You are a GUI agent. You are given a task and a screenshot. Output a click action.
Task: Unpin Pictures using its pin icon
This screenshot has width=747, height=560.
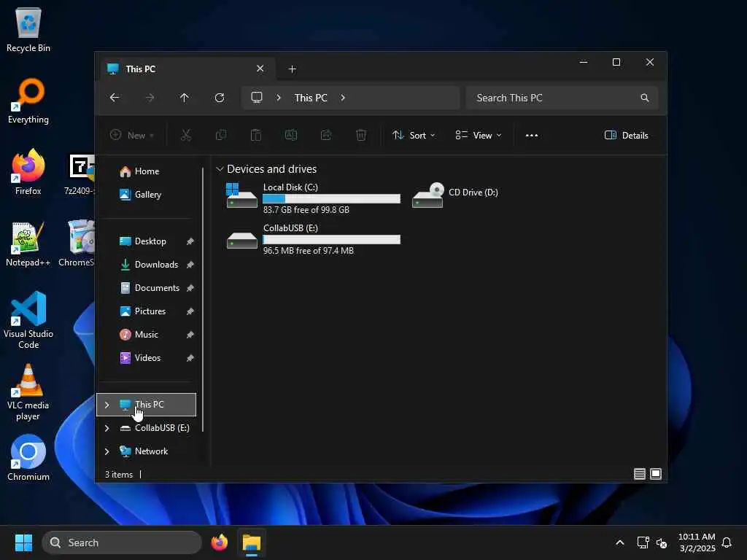tap(190, 311)
